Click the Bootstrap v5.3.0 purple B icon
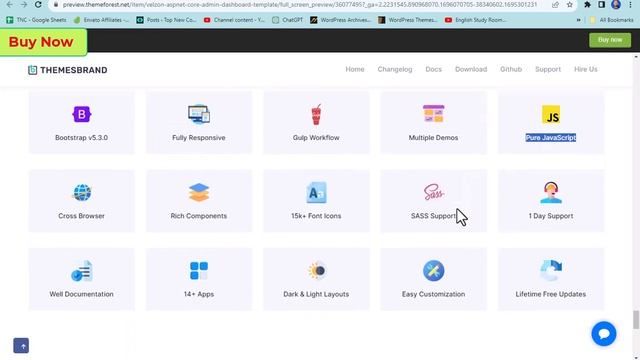This screenshot has width=640, height=360. pyautogui.click(x=82, y=114)
